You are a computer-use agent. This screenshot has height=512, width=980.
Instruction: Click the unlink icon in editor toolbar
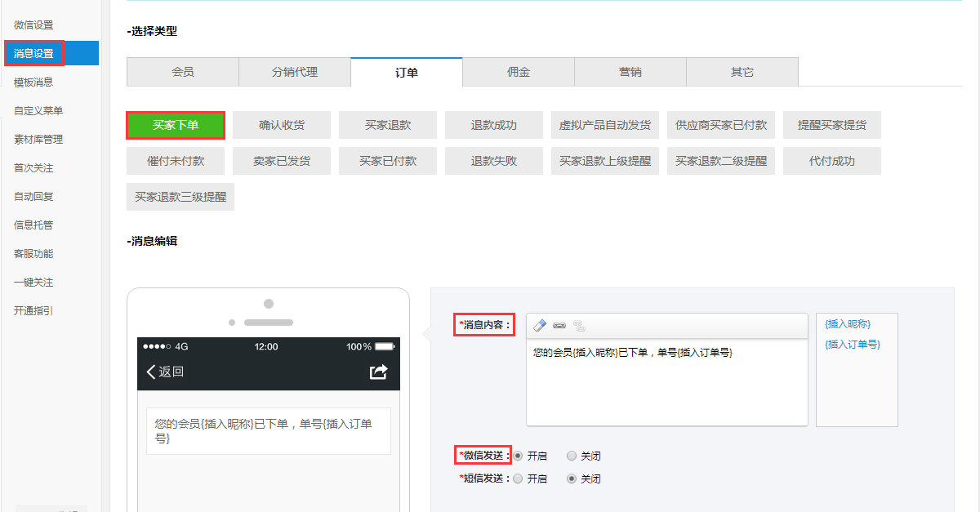click(x=580, y=325)
